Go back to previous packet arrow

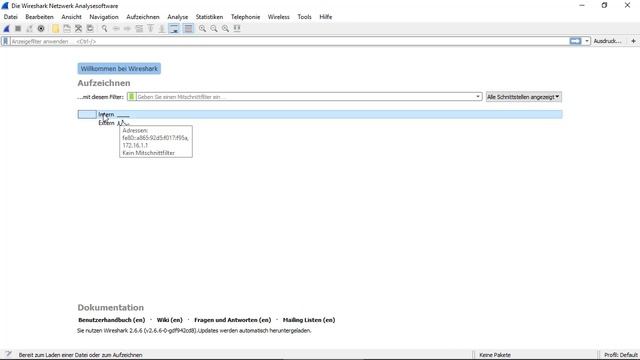(x=116, y=29)
